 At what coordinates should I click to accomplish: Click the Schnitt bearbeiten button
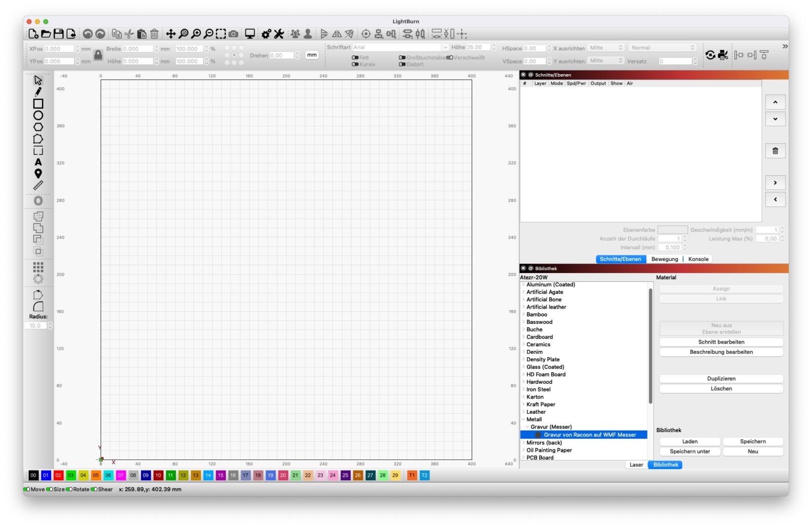(721, 342)
